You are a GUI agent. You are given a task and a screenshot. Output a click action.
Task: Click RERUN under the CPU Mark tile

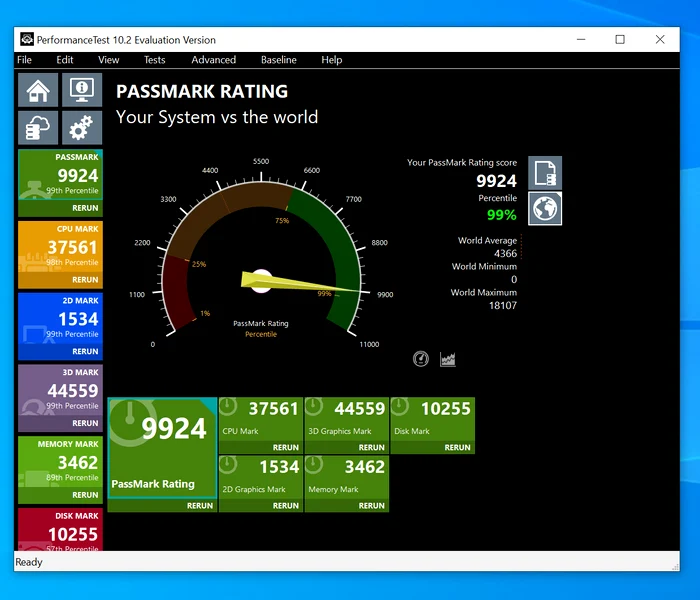(286, 447)
